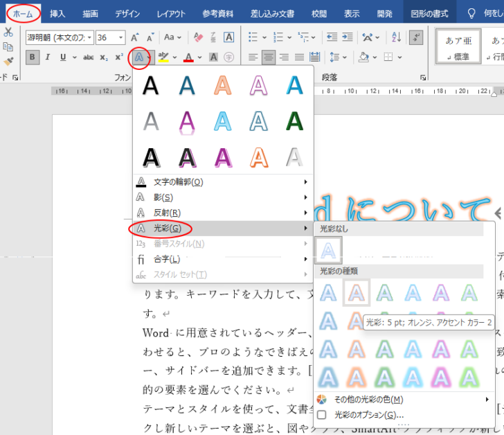This screenshot has height=435, width=504.
Task: Click the multilevel list icon
Action: pyautogui.click(x=303, y=37)
